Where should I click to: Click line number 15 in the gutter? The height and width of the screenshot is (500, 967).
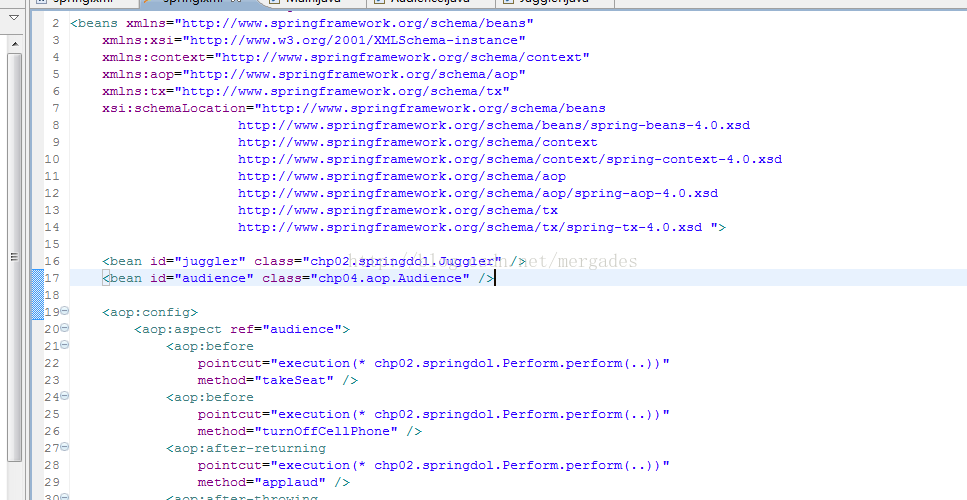[52, 244]
